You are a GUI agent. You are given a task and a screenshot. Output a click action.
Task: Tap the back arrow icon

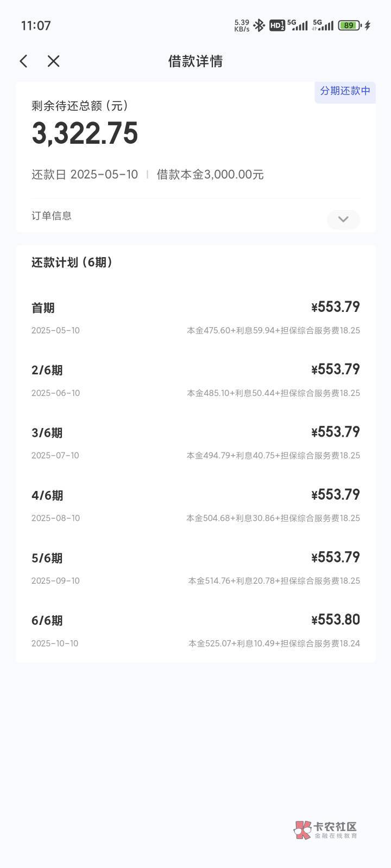click(23, 61)
